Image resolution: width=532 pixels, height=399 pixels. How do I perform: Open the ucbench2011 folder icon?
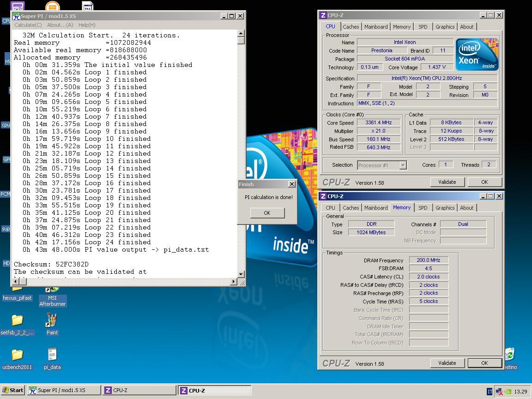17,358
